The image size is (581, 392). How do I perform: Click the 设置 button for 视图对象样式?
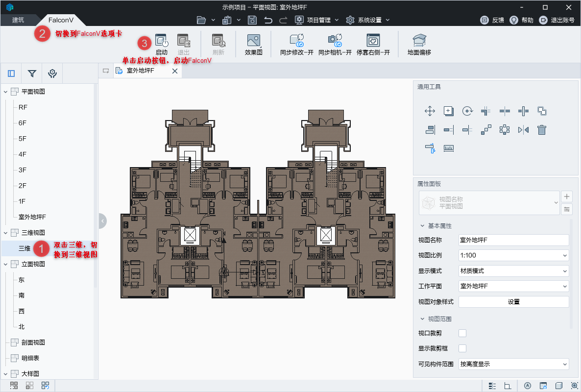pyautogui.click(x=513, y=302)
